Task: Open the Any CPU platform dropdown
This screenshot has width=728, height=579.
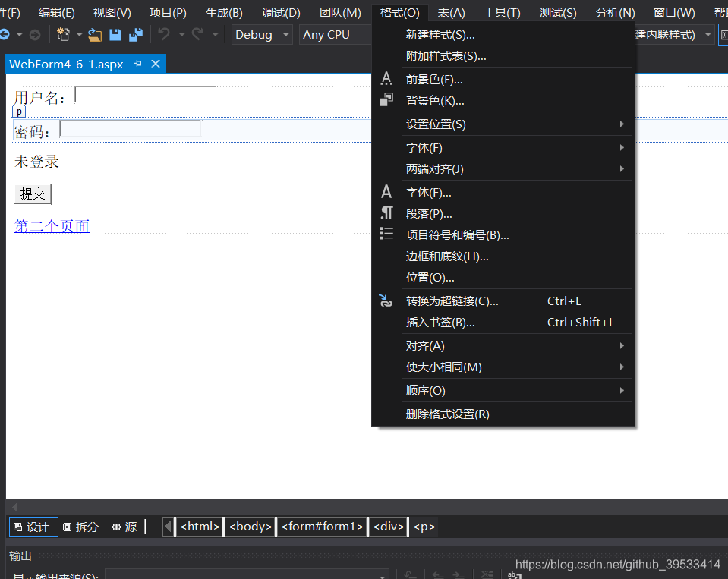Action: (x=336, y=34)
